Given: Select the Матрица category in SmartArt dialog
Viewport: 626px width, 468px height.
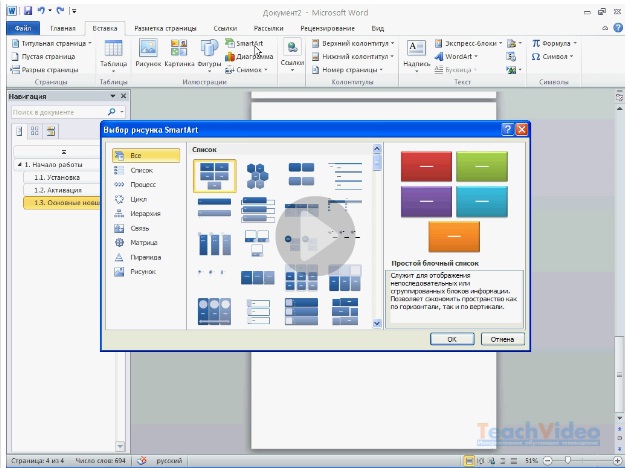Looking at the screenshot, I should coord(146,243).
